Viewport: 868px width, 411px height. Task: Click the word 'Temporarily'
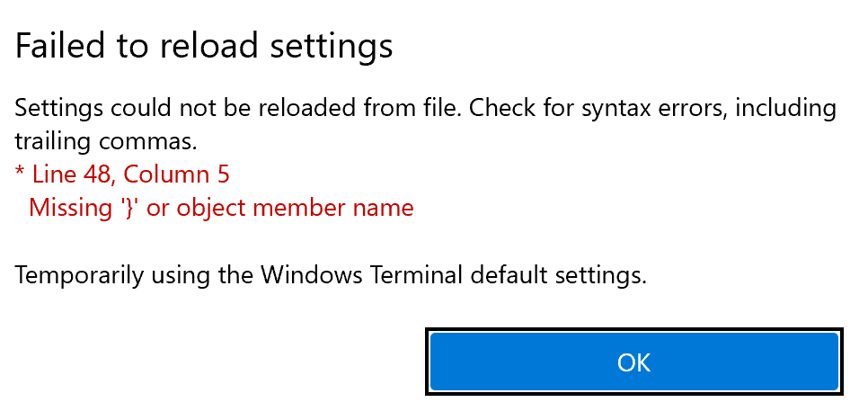click(76, 274)
